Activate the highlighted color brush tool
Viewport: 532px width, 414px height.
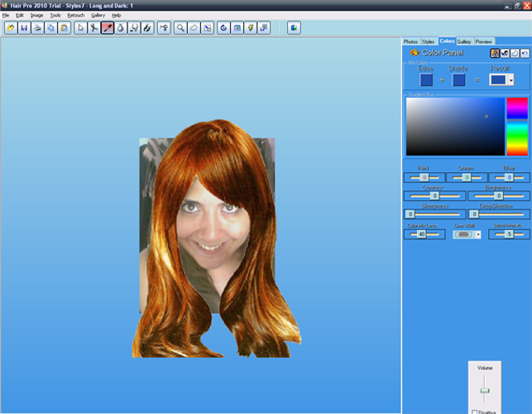(x=107, y=27)
